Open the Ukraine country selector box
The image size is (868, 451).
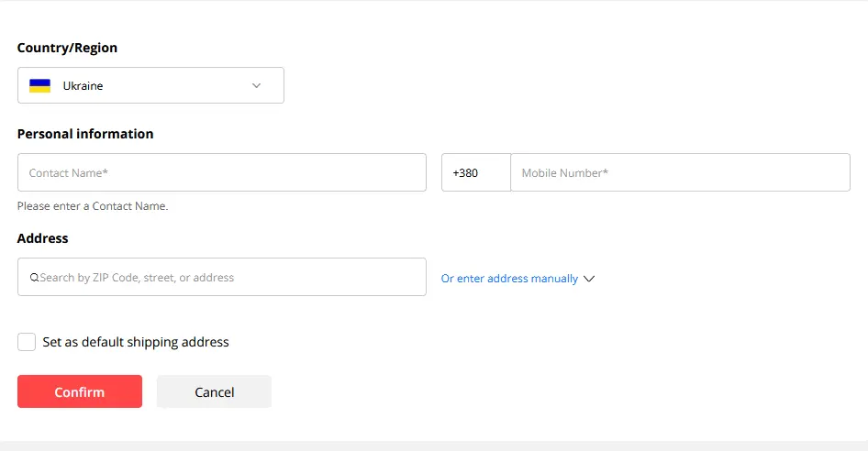[150, 85]
